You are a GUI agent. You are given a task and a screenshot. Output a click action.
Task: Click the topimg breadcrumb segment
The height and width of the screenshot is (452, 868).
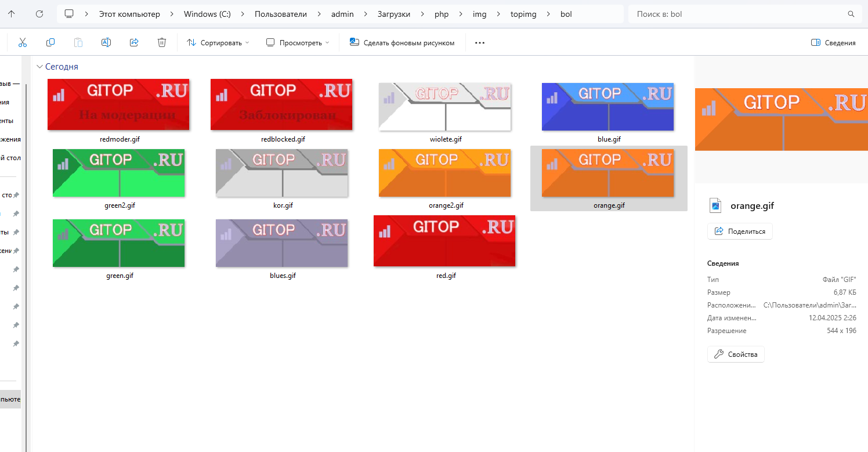(523, 14)
